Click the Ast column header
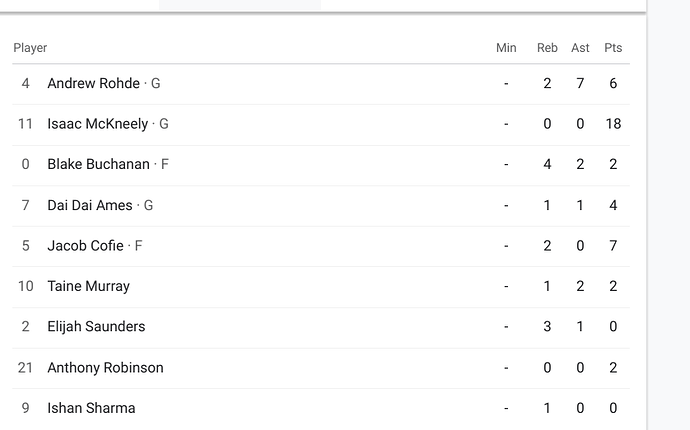Image resolution: width=690 pixels, height=430 pixels. pyautogui.click(x=580, y=48)
